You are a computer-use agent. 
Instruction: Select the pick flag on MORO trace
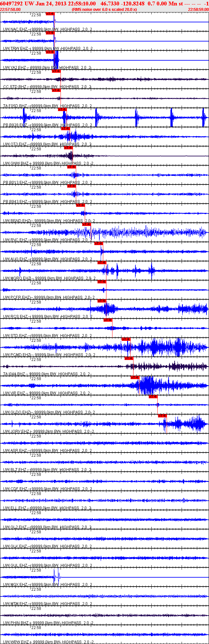pyautogui.click(x=102, y=263)
